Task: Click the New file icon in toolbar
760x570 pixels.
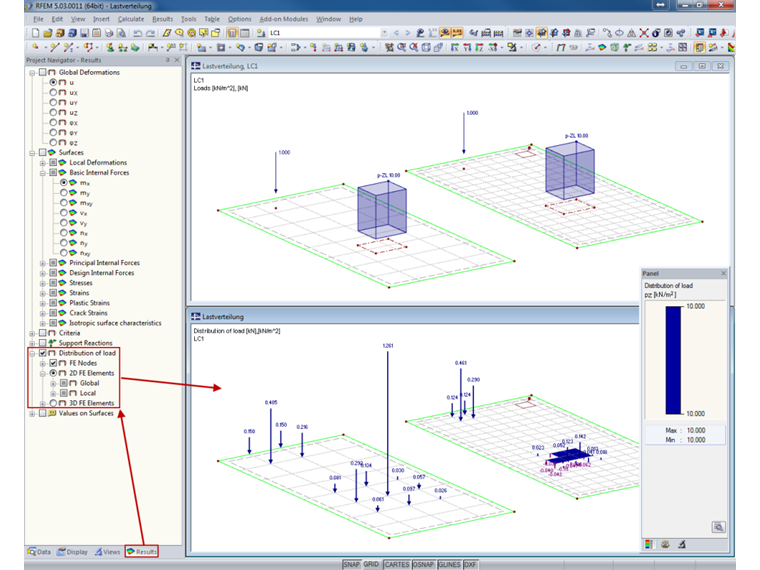Action: click(x=33, y=32)
